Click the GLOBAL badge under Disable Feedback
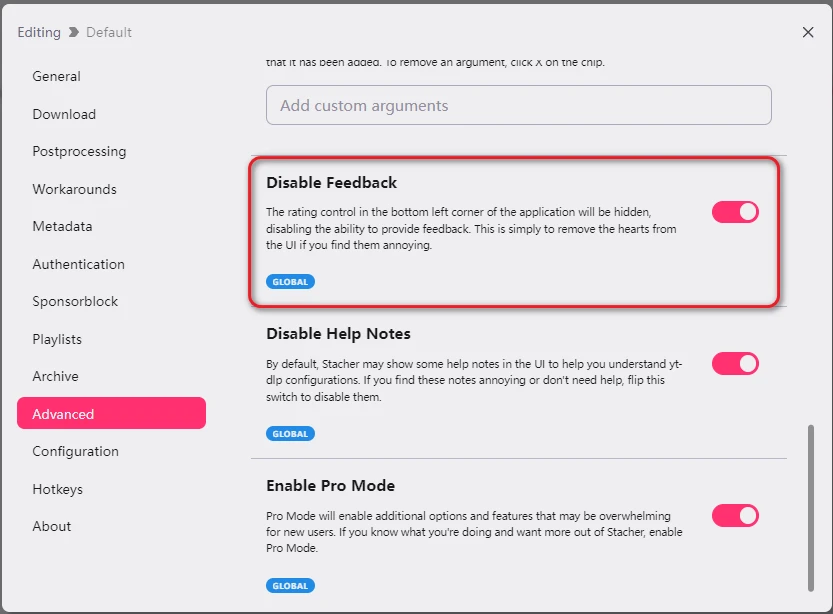The height and width of the screenshot is (614, 833). coord(290,282)
